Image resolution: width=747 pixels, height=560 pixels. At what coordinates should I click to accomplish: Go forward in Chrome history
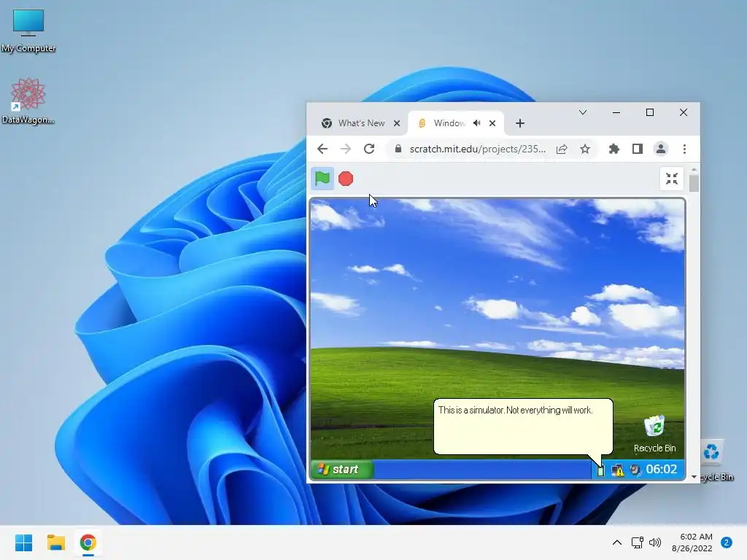click(x=346, y=149)
